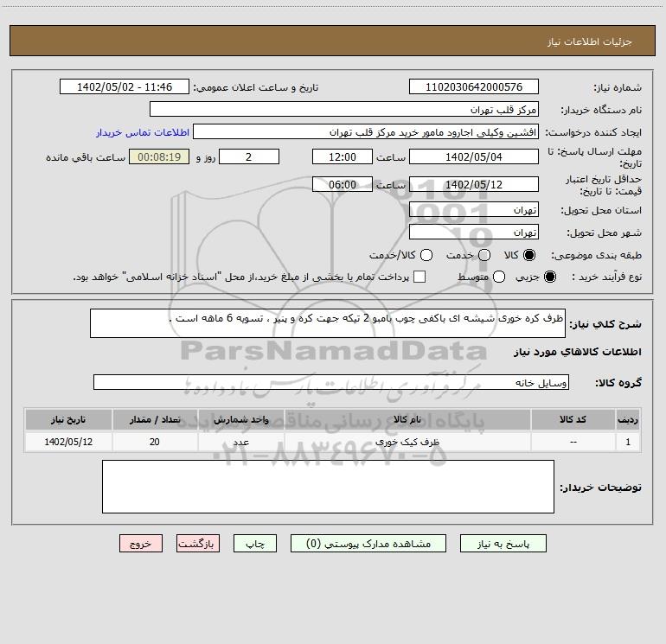666x644 pixels.
Task: Click the table date cell 1402/05/12
Action: coord(68,442)
